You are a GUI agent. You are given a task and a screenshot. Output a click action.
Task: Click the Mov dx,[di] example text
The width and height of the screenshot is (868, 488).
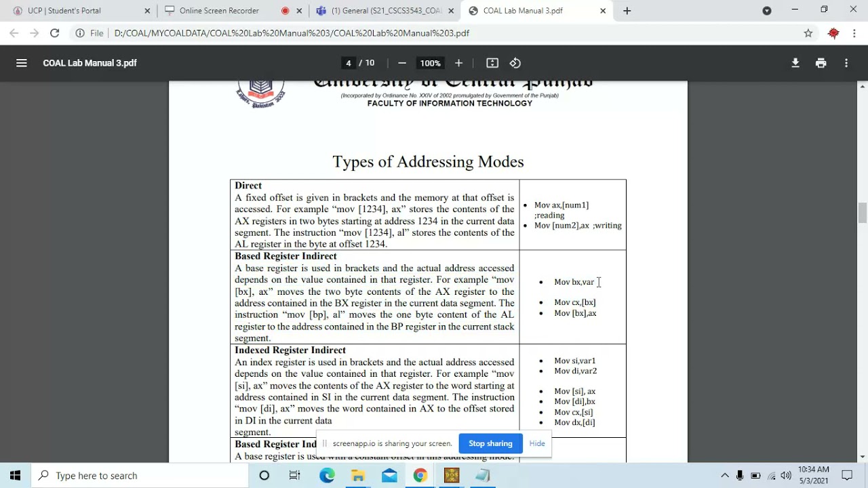click(574, 423)
